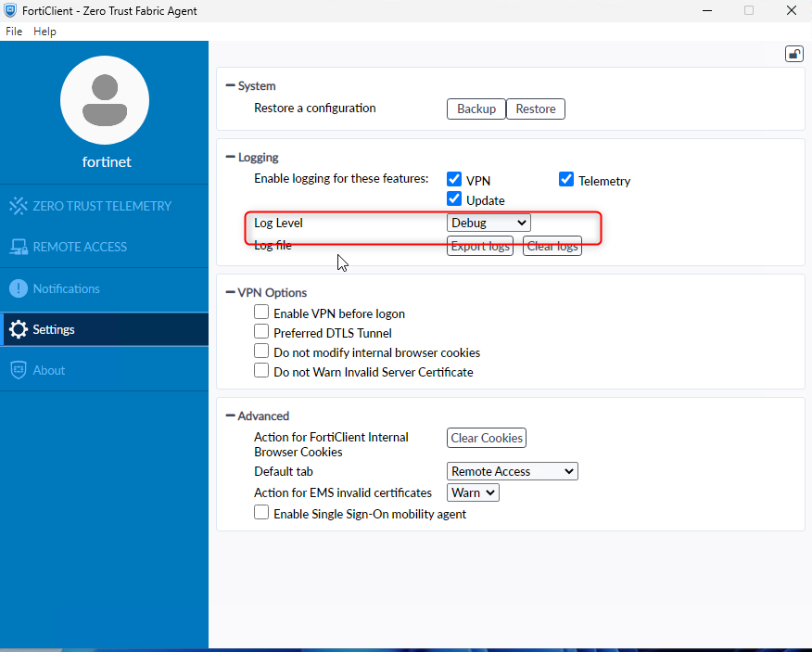The image size is (812, 652).
Task: Click the 'Restore a configuration' label
Action: (315, 108)
